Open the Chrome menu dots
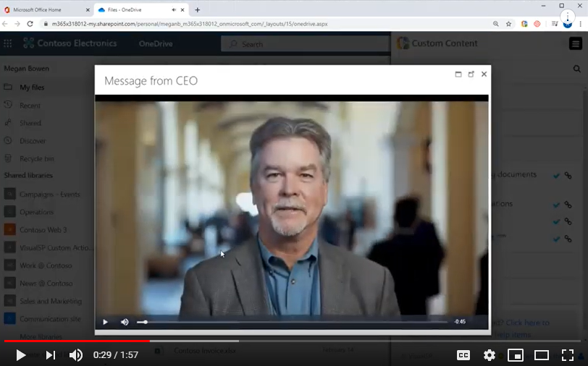 coord(581,24)
